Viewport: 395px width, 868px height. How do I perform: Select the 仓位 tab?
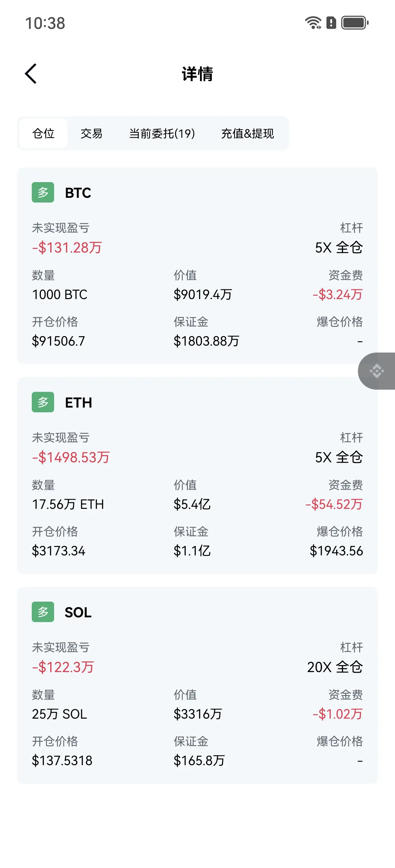[x=43, y=133]
